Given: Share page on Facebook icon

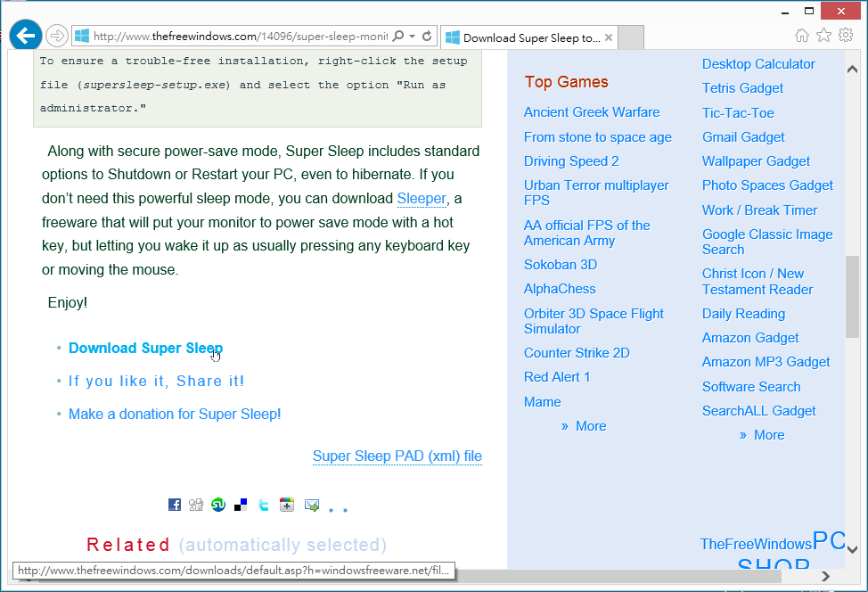Looking at the screenshot, I should click(175, 505).
